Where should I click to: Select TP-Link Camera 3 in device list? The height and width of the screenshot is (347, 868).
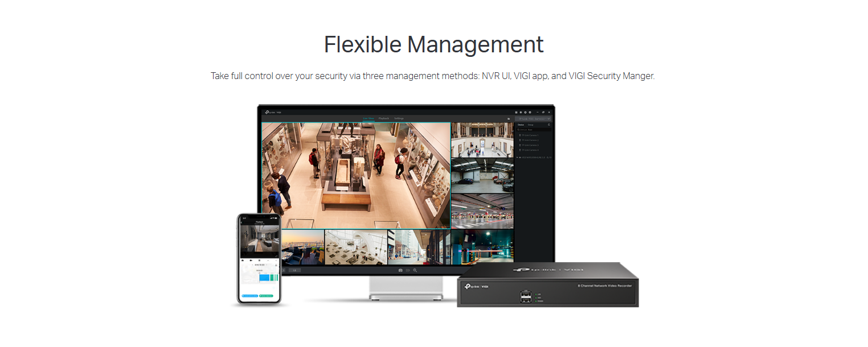pos(530,145)
